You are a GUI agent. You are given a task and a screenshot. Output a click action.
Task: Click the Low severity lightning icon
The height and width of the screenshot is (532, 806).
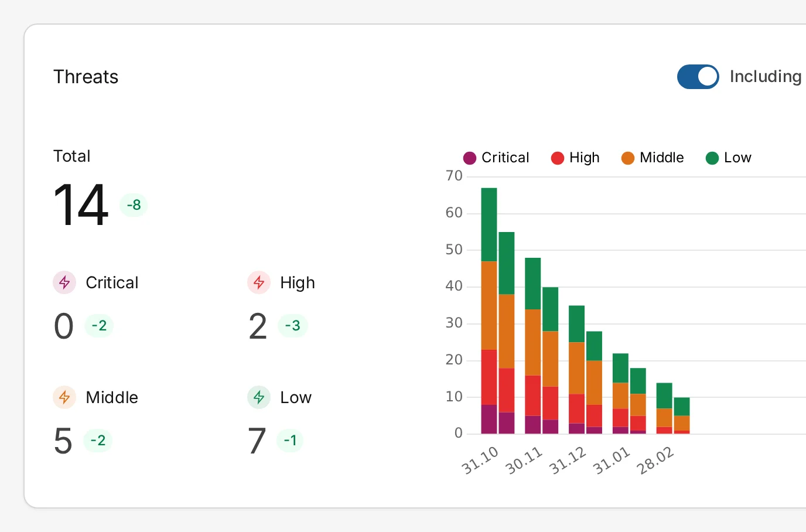coord(258,397)
